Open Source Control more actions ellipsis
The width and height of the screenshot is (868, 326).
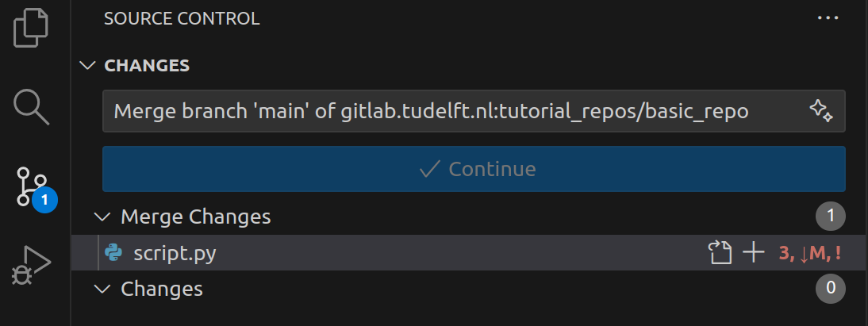click(x=828, y=18)
